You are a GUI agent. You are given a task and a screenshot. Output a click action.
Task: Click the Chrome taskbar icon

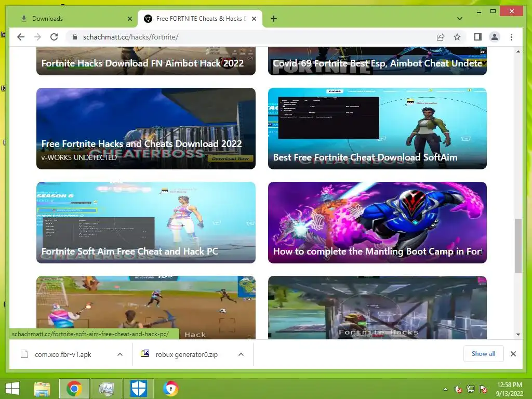coord(74,389)
